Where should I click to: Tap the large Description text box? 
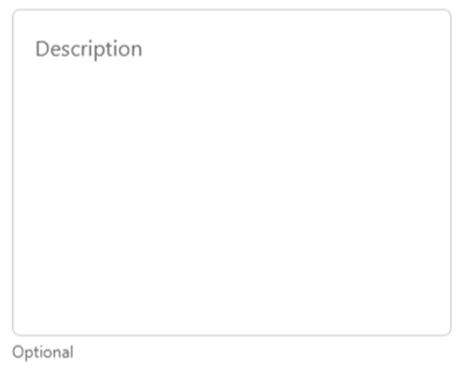pos(232,172)
